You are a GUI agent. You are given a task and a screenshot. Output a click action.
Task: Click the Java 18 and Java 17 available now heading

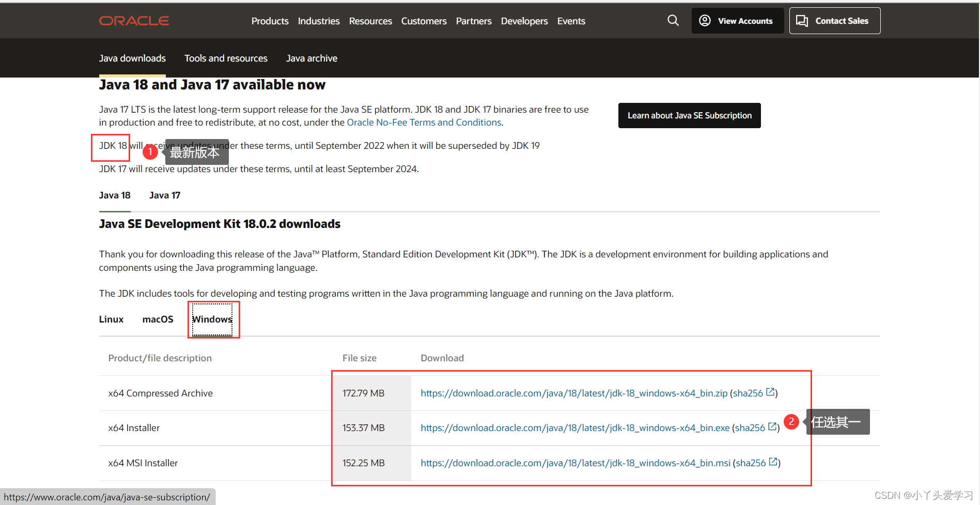click(212, 85)
